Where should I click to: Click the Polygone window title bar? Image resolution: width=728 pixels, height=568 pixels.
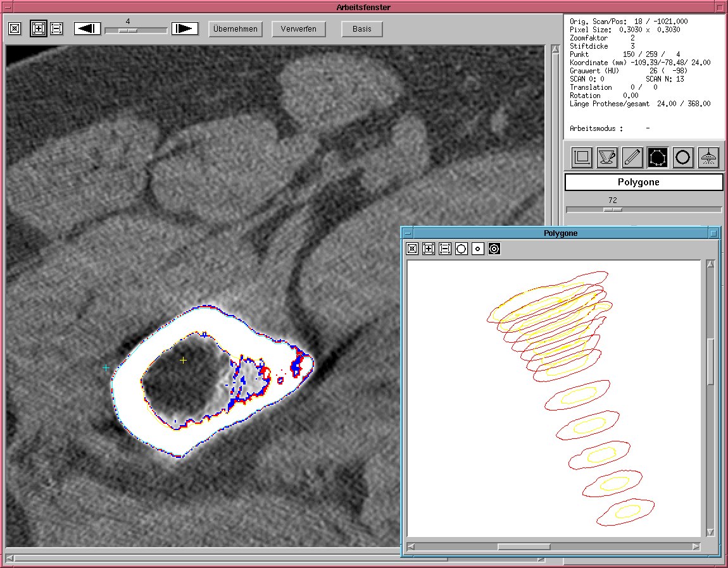[x=561, y=233]
